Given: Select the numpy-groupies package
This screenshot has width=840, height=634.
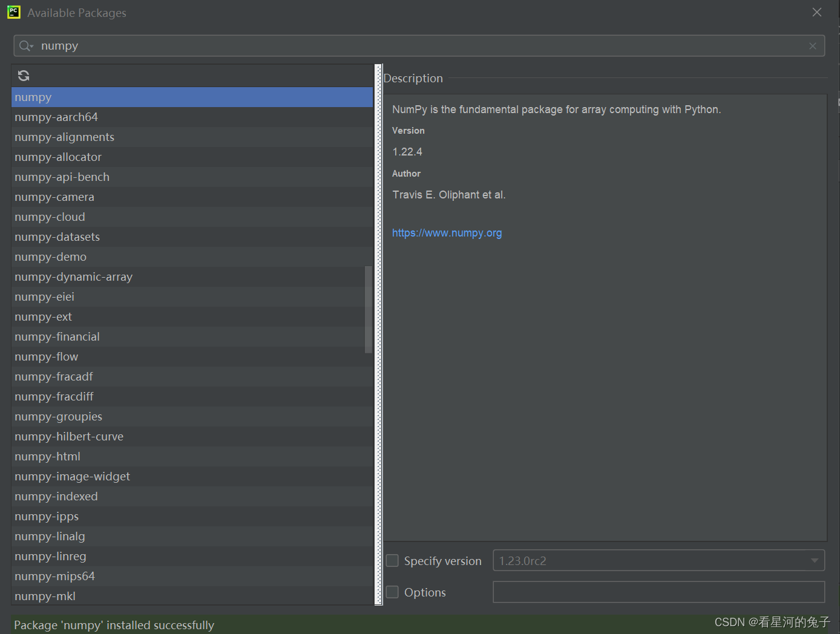Looking at the screenshot, I should (x=192, y=417).
